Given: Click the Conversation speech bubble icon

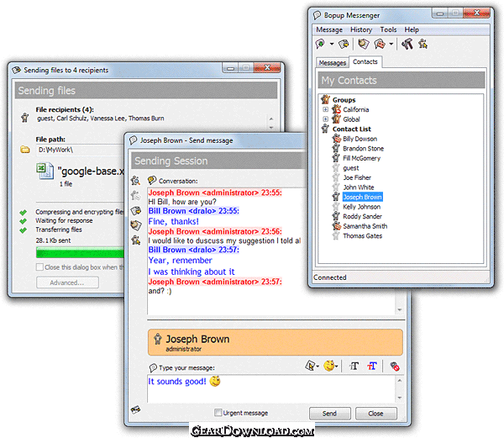Looking at the screenshot, I should (x=152, y=181).
